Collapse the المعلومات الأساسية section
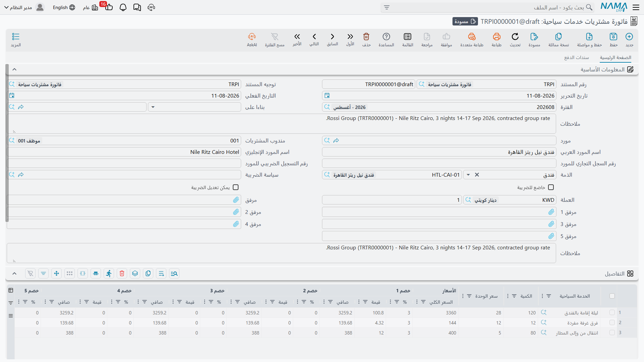 (14, 69)
